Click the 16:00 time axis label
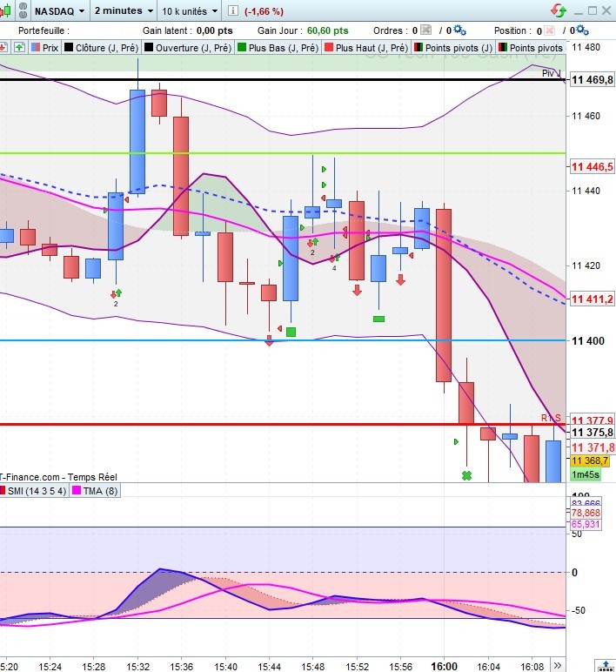Image resolution: width=616 pixels, height=672 pixels. pyautogui.click(x=444, y=666)
